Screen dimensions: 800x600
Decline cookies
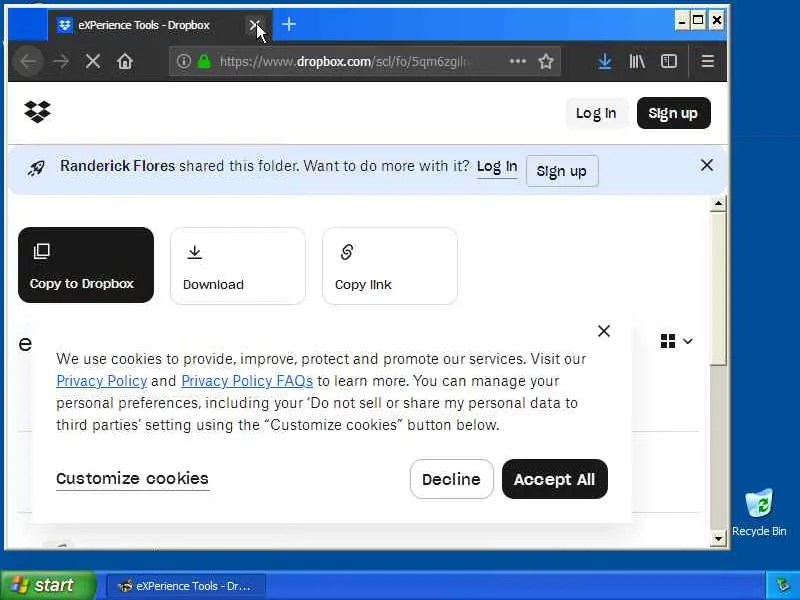[452, 479]
